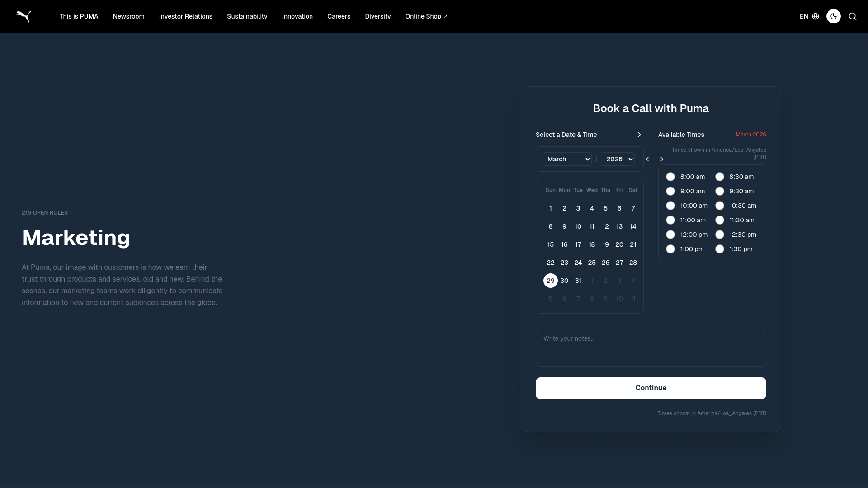This screenshot has height=488, width=868.
Task: Click chevron beside Select a Date & Time
Action: pyautogui.click(x=639, y=135)
